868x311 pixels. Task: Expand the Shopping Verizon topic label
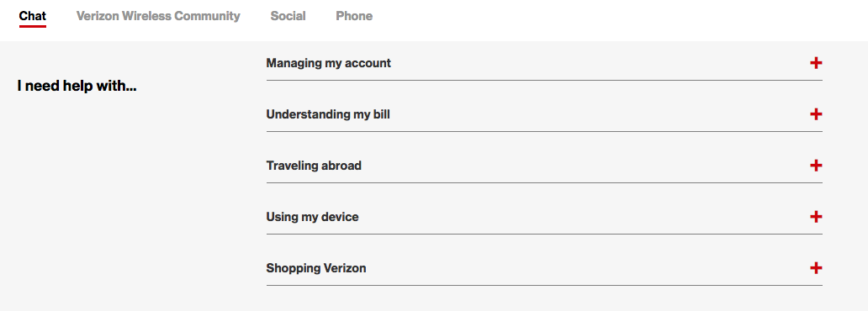(x=316, y=268)
